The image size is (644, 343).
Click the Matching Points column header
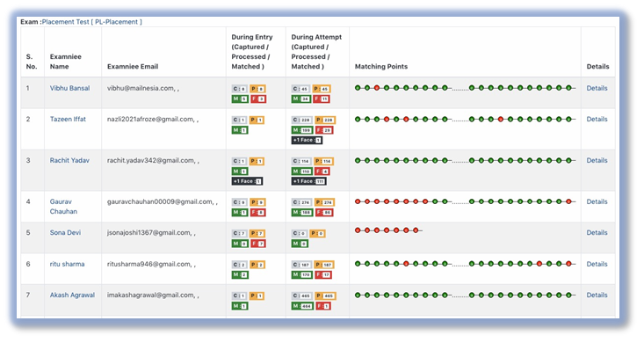[x=381, y=66]
